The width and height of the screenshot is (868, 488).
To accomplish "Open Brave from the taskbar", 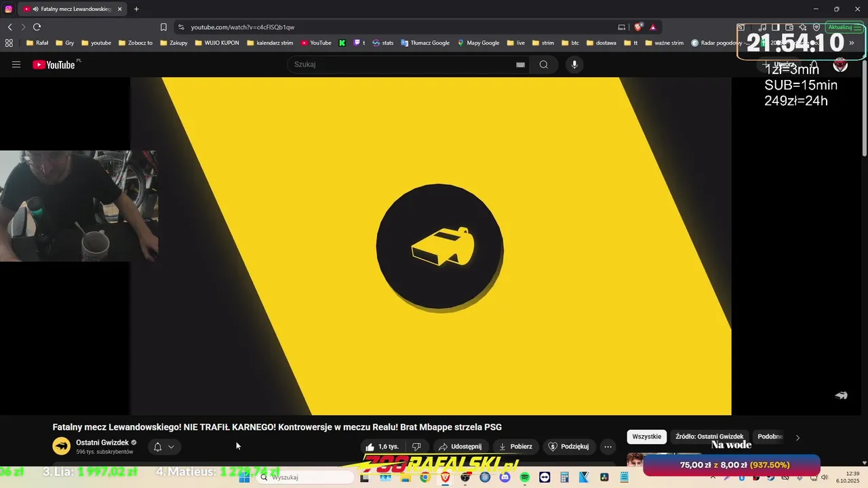I will [445, 477].
